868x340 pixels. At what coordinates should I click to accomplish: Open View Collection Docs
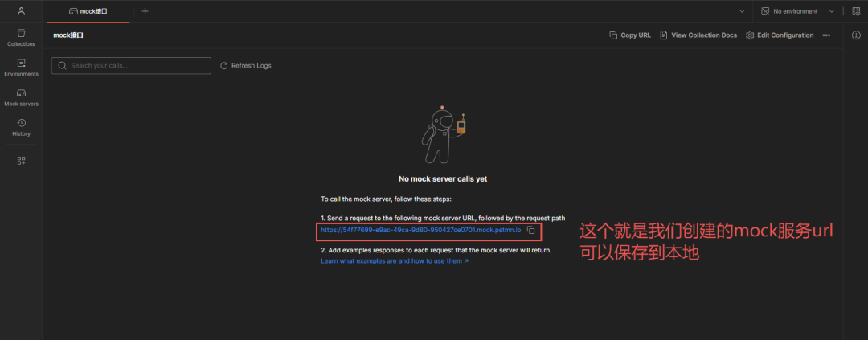coord(698,35)
